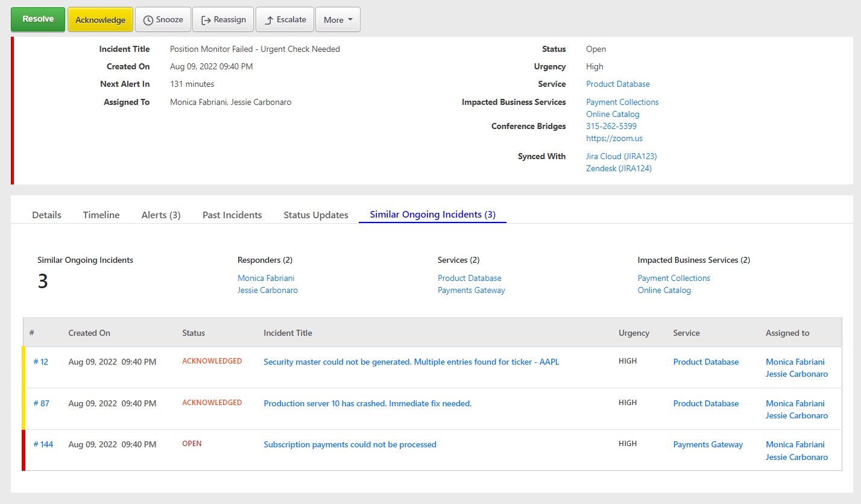Click Monica Fabriani under Responders (2)
The width and height of the screenshot is (861, 504).
point(266,278)
